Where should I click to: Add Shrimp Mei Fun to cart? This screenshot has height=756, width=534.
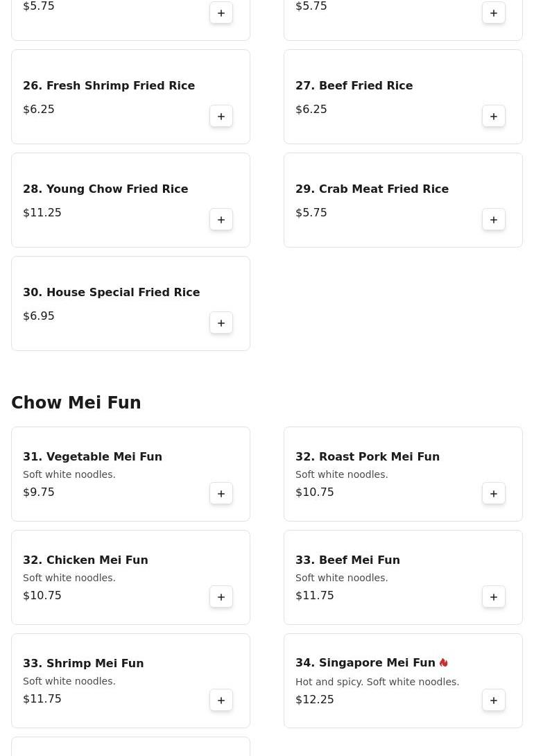pyautogui.click(x=221, y=701)
